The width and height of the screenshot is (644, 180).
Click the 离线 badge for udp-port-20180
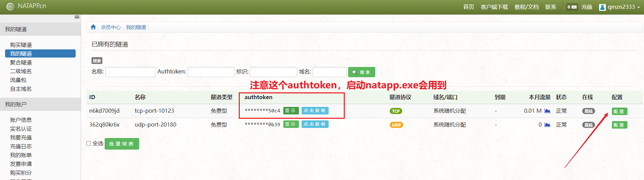589,125
